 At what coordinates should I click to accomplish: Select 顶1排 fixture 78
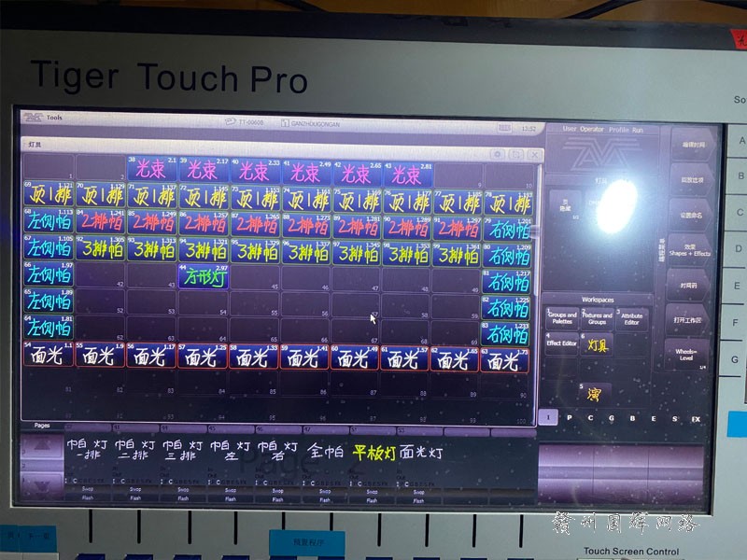click(508, 203)
